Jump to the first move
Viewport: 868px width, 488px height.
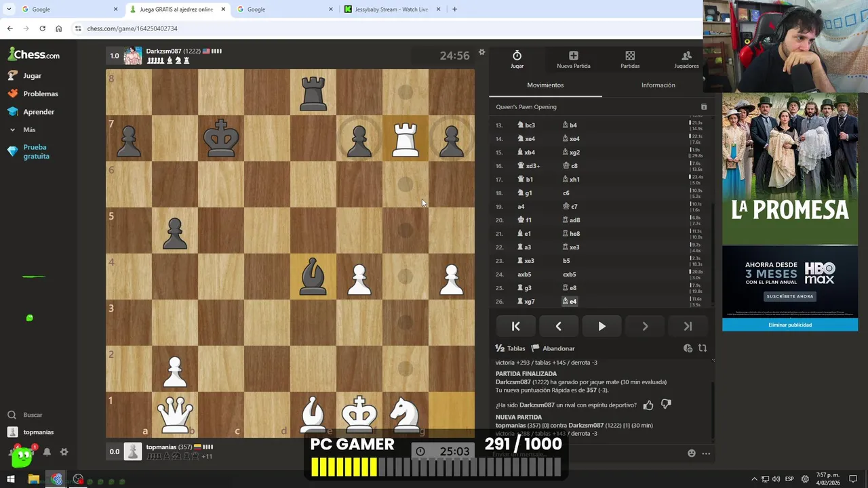(x=515, y=326)
